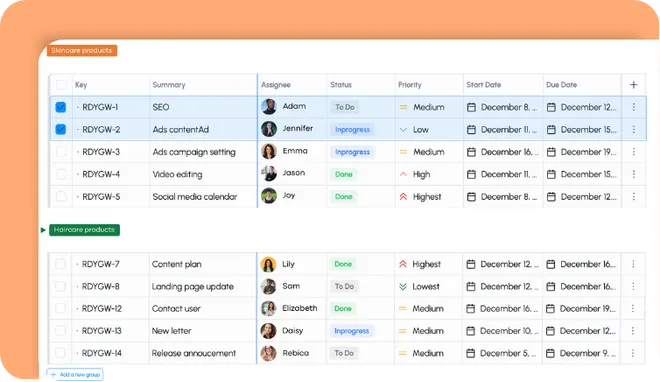Open the Inprogress status for New letter
660x382 pixels.
click(351, 331)
